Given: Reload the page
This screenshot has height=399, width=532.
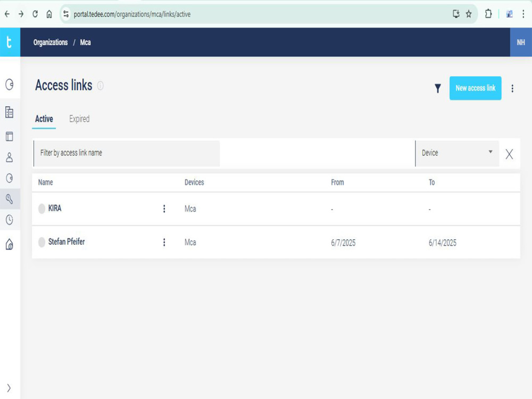Looking at the screenshot, I should (35, 14).
